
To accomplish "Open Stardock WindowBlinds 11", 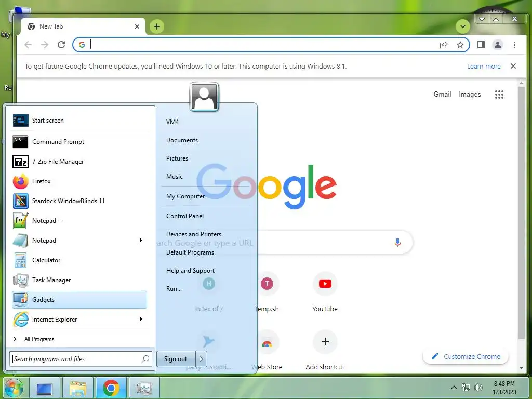I will [79, 201].
